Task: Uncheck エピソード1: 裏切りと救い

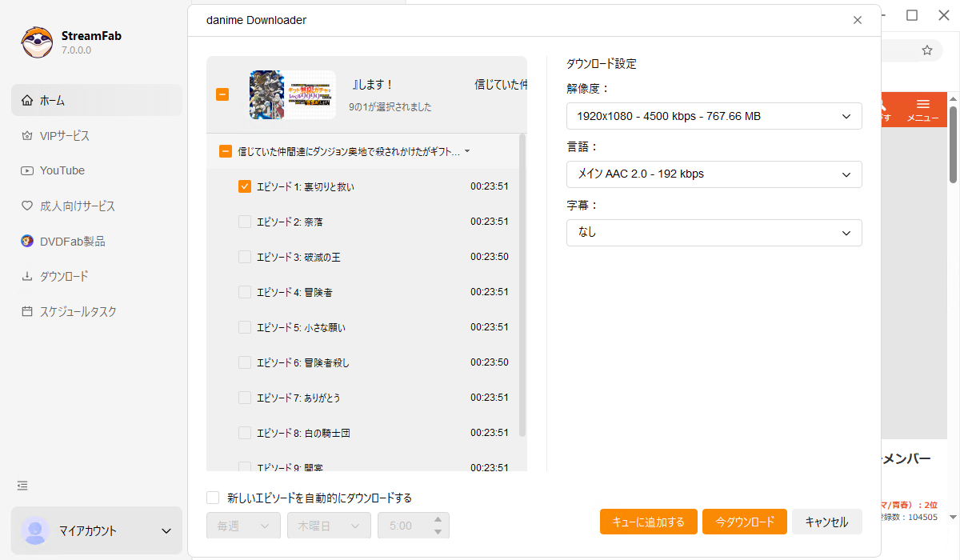Action: (244, 186)
